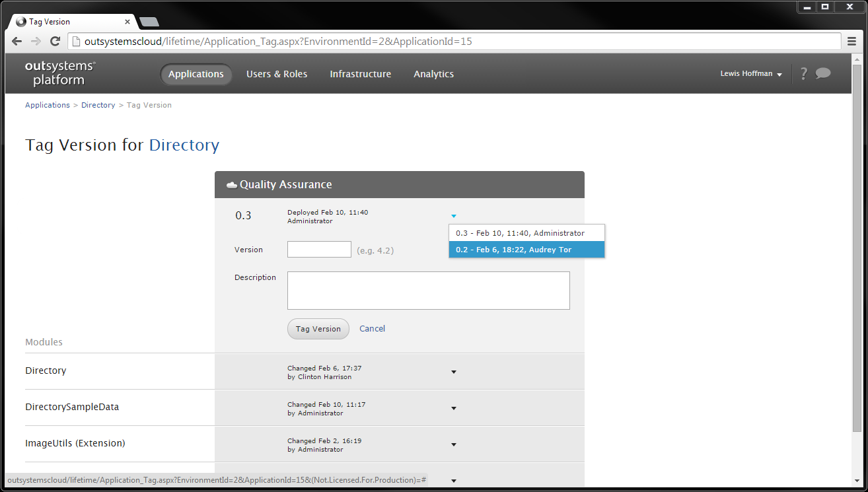Image resolution: width=868 pixels, height=492 pixels.
Task: Click the browser back arrow
Action: click(17, 42)
